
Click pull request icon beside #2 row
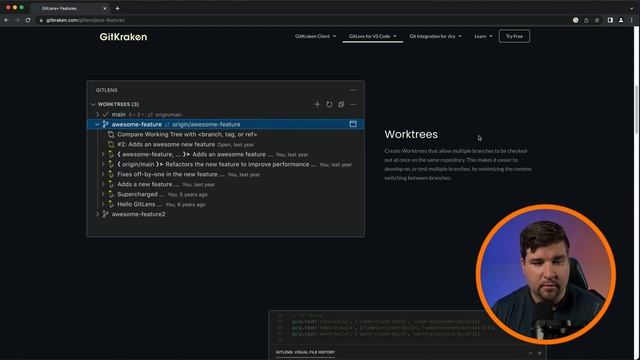pyautogui.click(x=111, y=144)
